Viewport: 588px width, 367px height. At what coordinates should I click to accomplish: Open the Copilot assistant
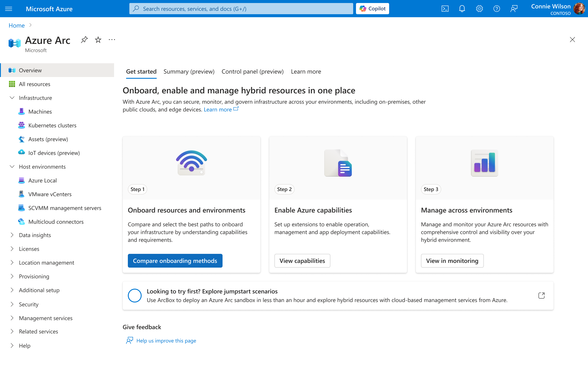pyautogui.click(x=372, y=8)
